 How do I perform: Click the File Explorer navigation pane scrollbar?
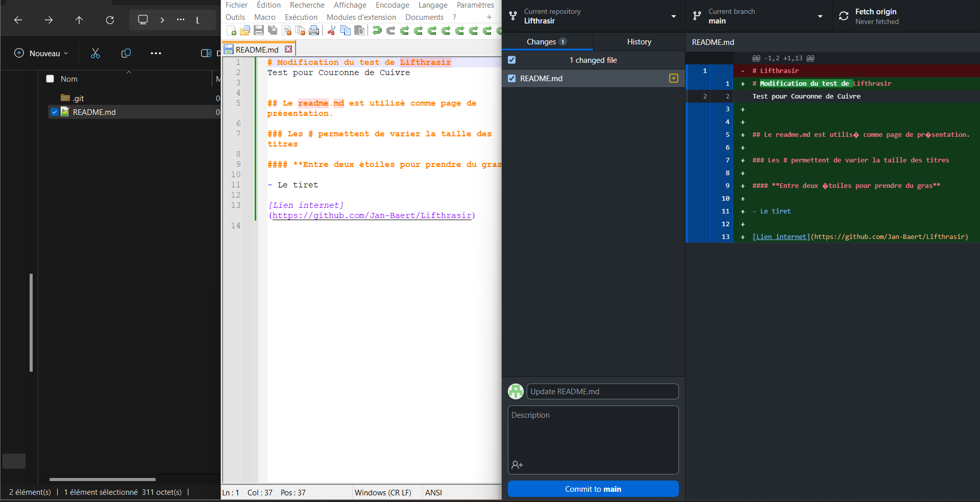pos(31,323)
